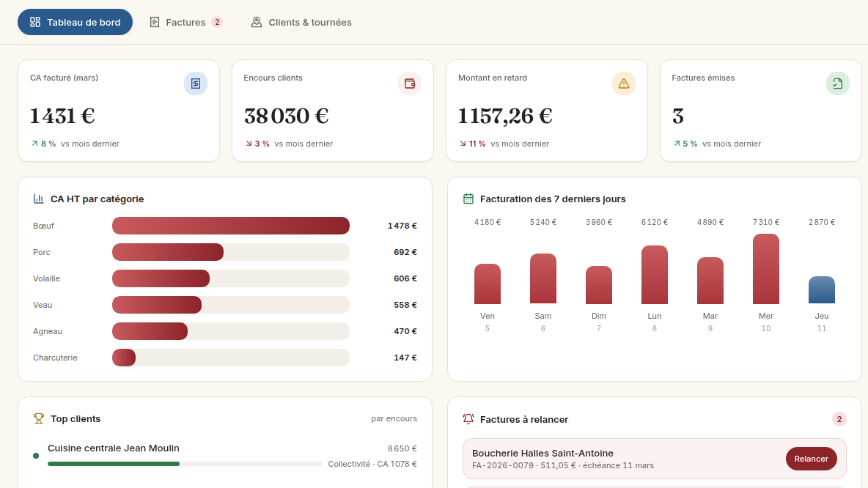Click the green up arrow beside 5 %
This screenshot has height=488, width=868.
(x=677, y=144)
